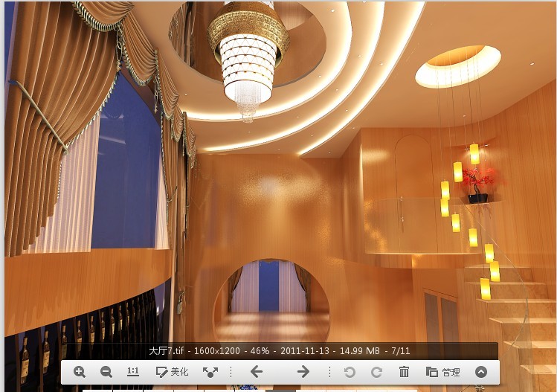Viewport: 557px width, 392px height.
Task: Click the share icon in the toolbar
Action: click(210, 372)
